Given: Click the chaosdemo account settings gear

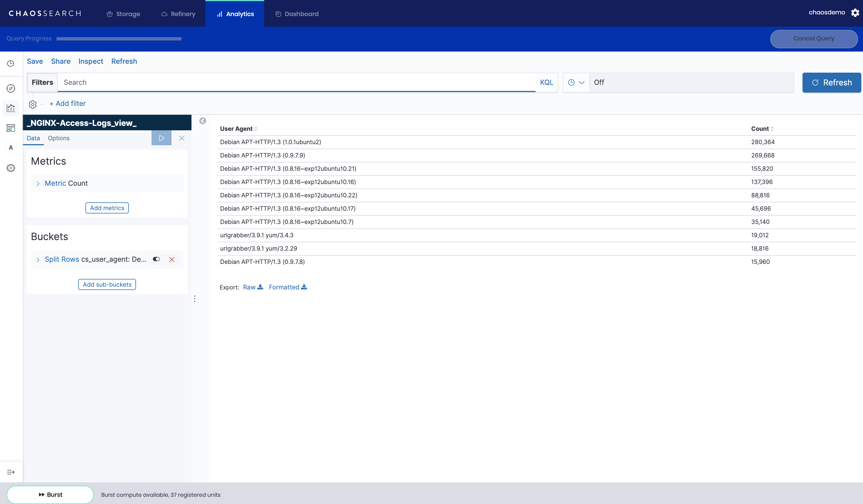Looking at the screenshot, I should [x=855, y=13].
